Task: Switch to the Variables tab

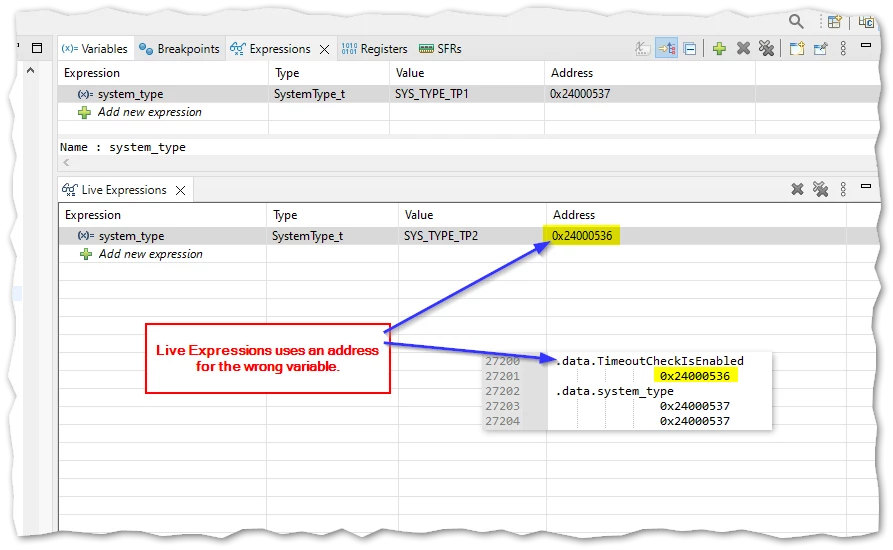Action: coord(95,49)
